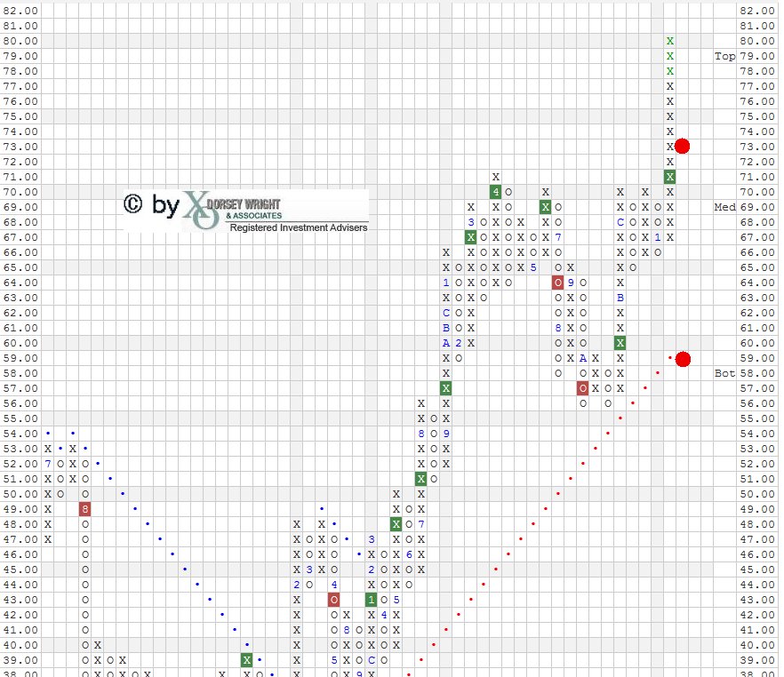Viewport: 784px width, 677px height.
Task: Click the green-highlighted X in the 67.00 row
Action: (x=470, y=237)
